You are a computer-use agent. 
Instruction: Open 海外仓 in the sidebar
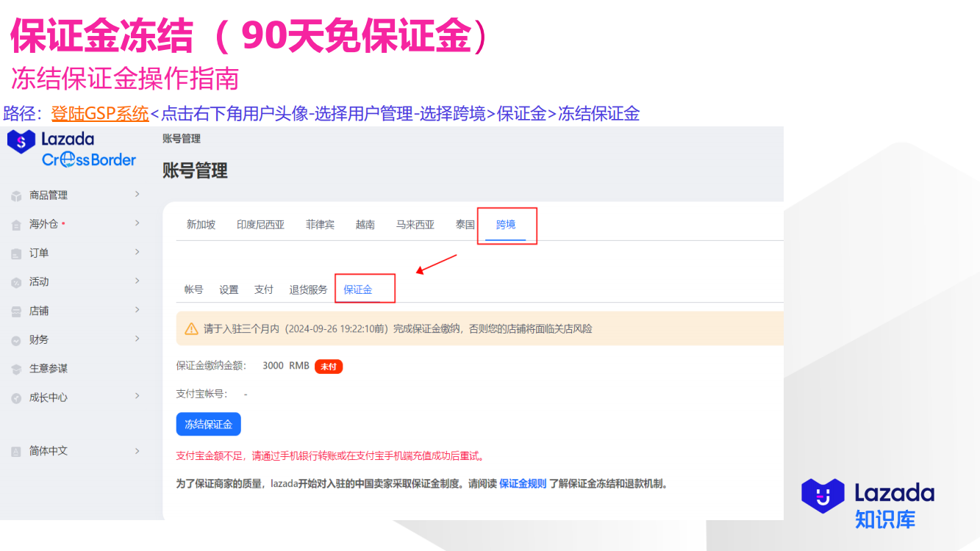(x=43, y=224)
